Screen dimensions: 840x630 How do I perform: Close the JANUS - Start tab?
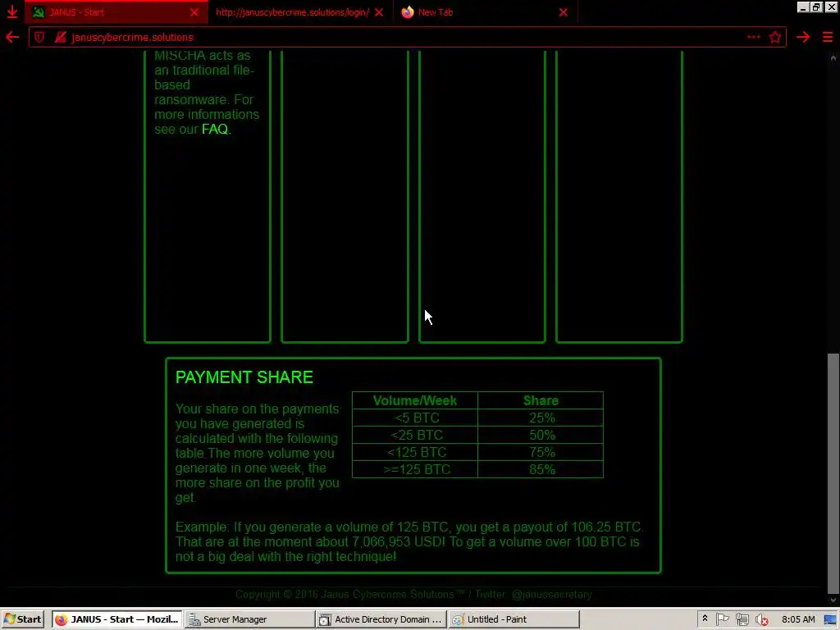[194, 11]
